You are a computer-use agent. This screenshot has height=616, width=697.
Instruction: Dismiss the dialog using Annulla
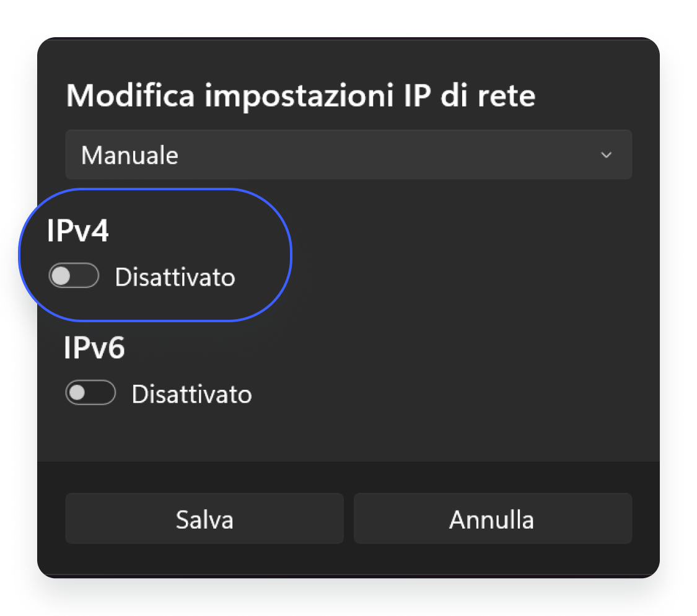click(491, 519)
